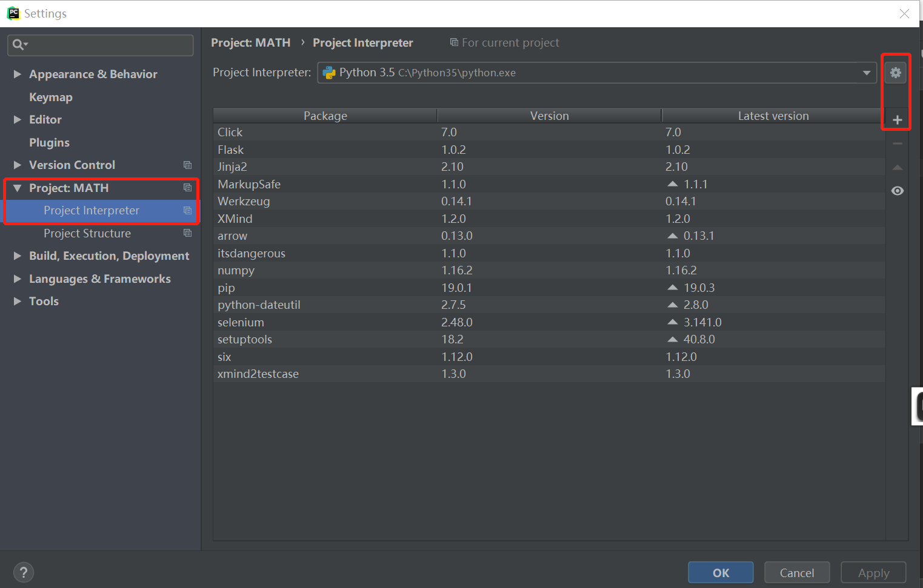Click project-level icon beside Project: MATH

pos(188,188)
